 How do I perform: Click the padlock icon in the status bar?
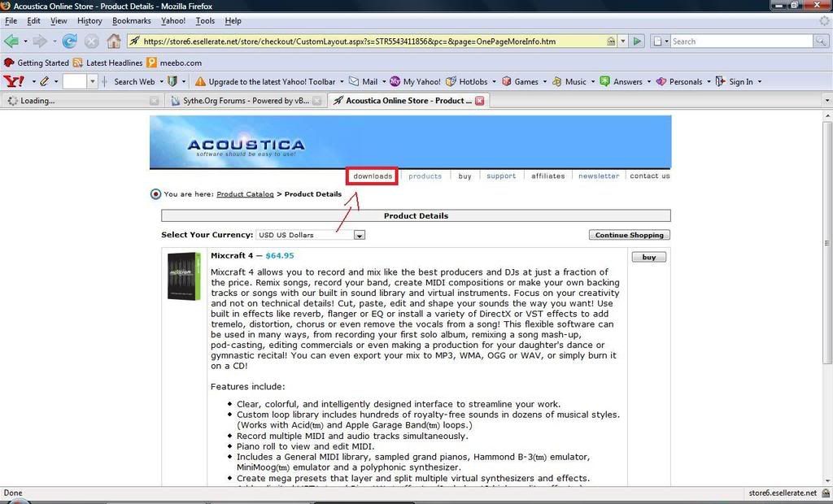(x=826, y=493)
